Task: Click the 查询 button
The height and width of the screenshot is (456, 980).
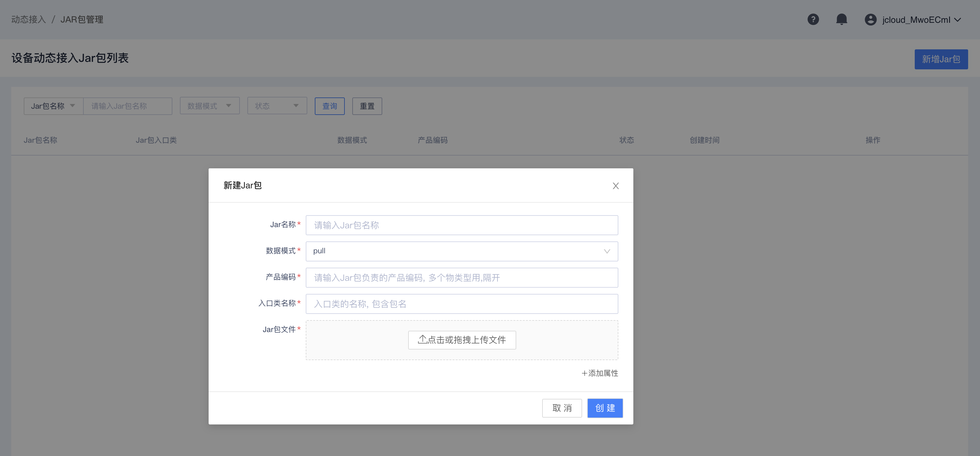Action: coord(329,106)
